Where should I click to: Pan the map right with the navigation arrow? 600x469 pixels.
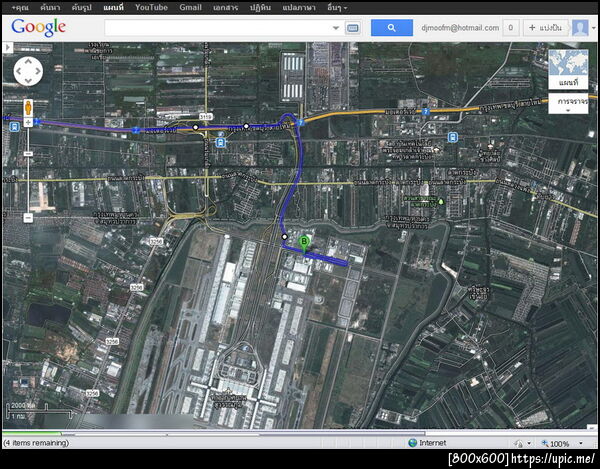click(x=38, y=71)
